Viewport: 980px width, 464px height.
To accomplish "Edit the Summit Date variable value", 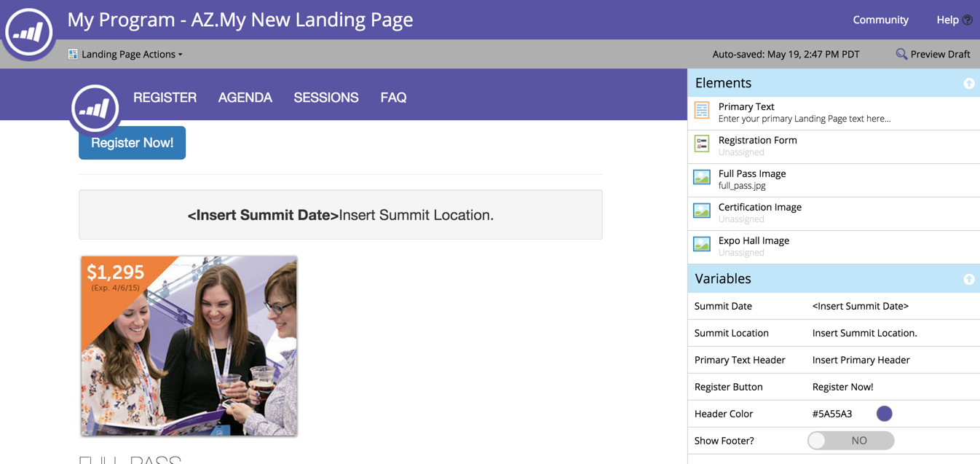I will [x=860, y=307].
